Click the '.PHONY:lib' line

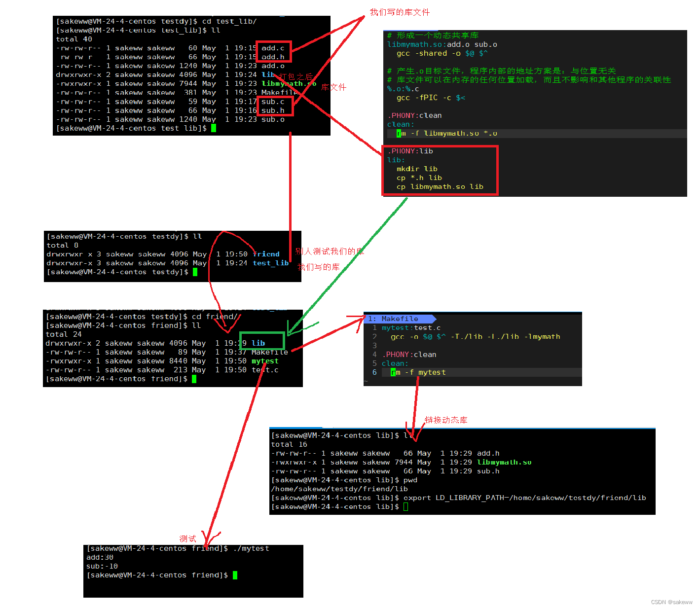click(410, 151)
